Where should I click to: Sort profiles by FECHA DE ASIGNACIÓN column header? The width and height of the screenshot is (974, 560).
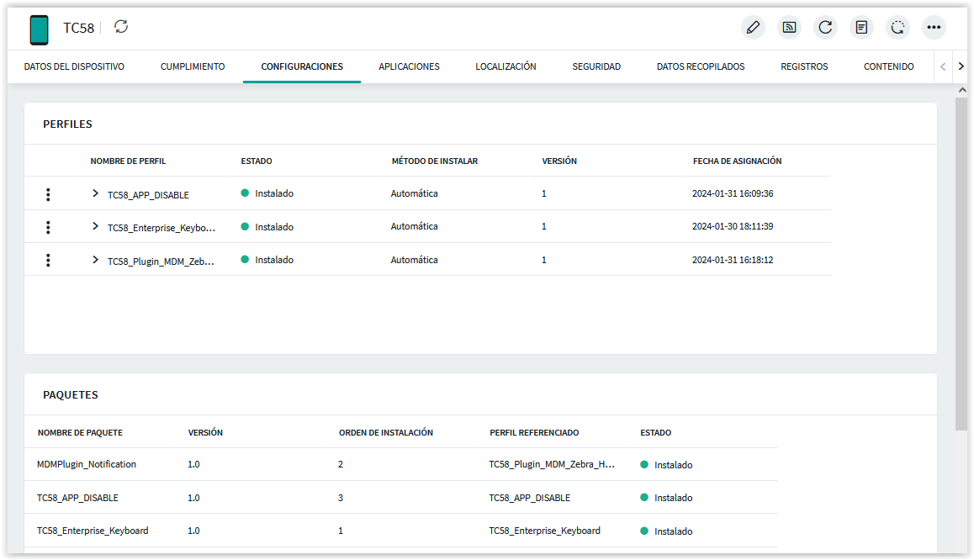(x=737, y=161)
